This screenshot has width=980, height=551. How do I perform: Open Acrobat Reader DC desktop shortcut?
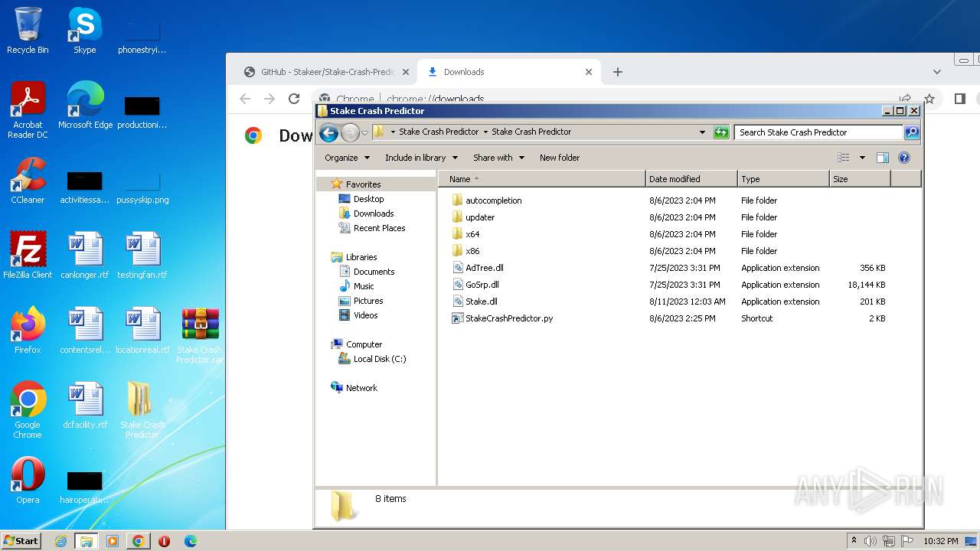(x=28, y=110)
